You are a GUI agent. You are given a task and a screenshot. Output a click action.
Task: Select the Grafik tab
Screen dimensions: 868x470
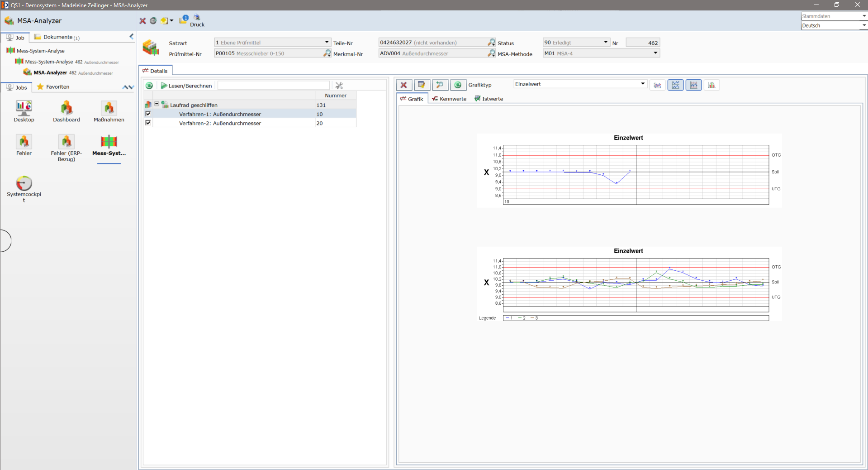412,99
